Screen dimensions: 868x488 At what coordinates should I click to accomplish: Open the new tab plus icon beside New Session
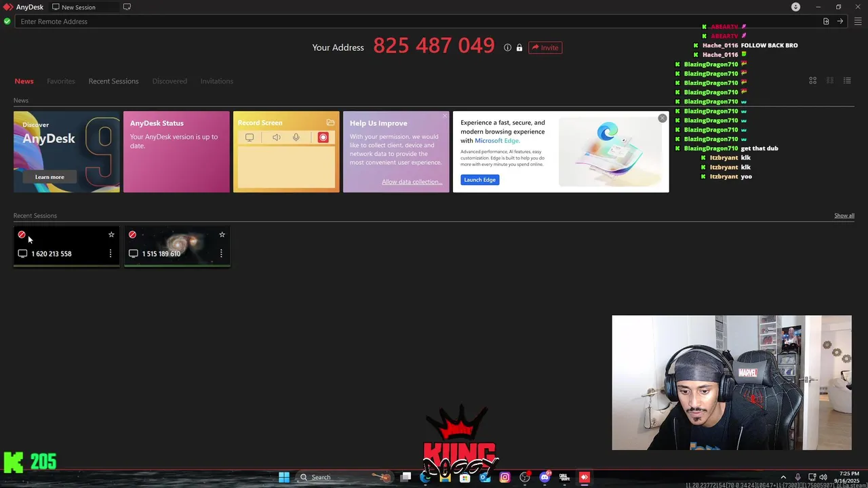pyautogui.click(x=127, y=7)
